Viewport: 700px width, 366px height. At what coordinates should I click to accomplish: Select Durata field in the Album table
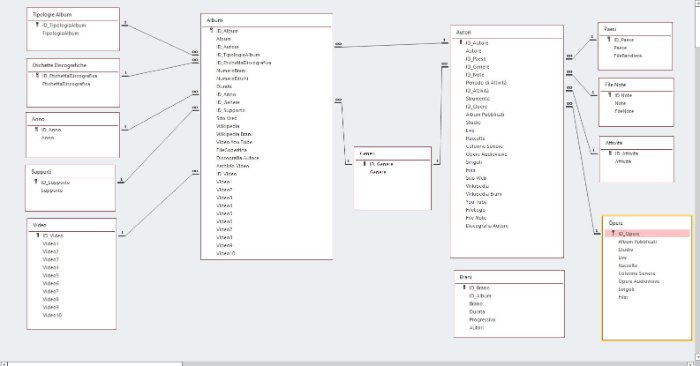pyautogui.click(x=224, y=87)
